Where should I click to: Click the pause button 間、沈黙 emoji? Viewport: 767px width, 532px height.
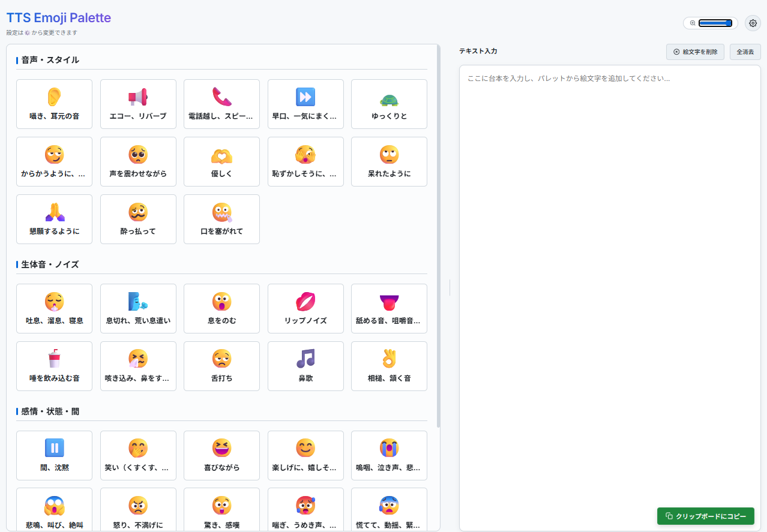(54, 455)
